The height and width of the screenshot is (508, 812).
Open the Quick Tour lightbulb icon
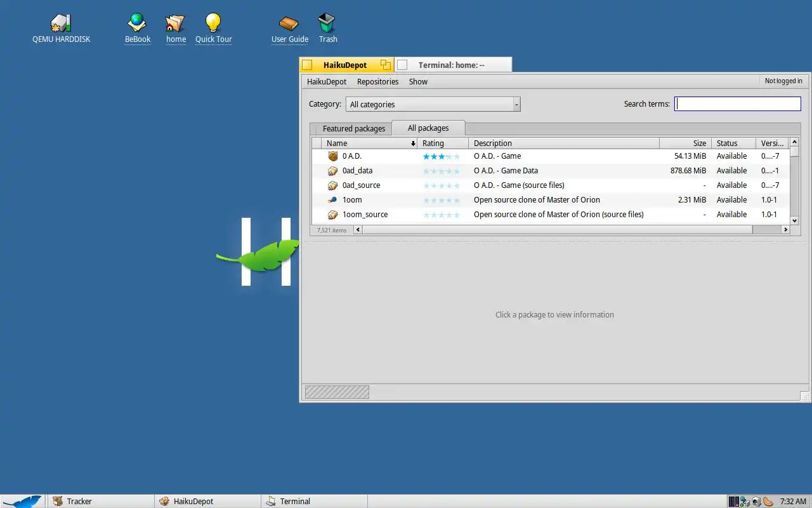(213, 23)
